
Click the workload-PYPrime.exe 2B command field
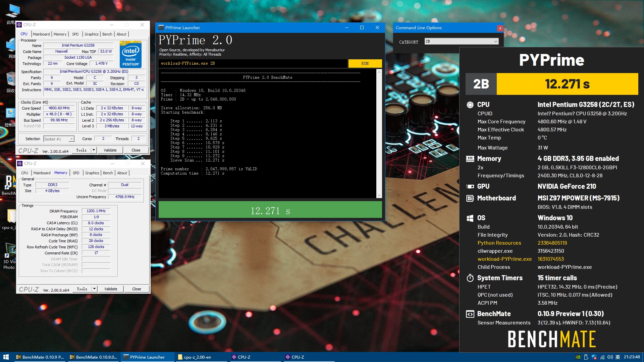click(x=253, y=63)
